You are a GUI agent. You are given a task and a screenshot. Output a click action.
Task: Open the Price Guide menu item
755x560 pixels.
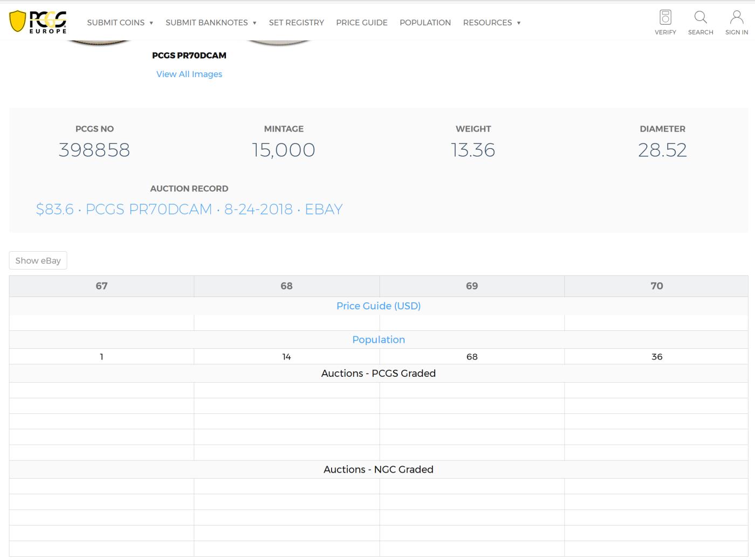pos(361,23)
